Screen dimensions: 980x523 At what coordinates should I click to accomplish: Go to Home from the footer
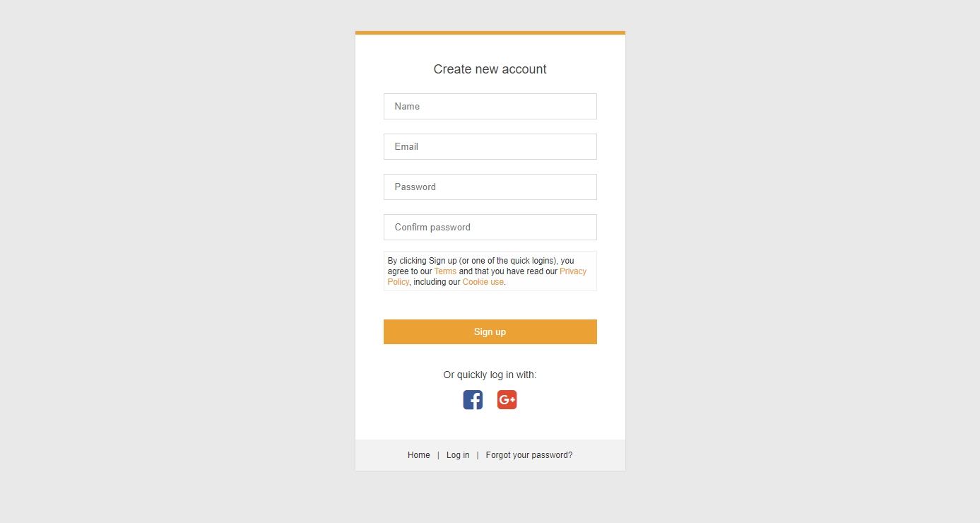[418, 455]
